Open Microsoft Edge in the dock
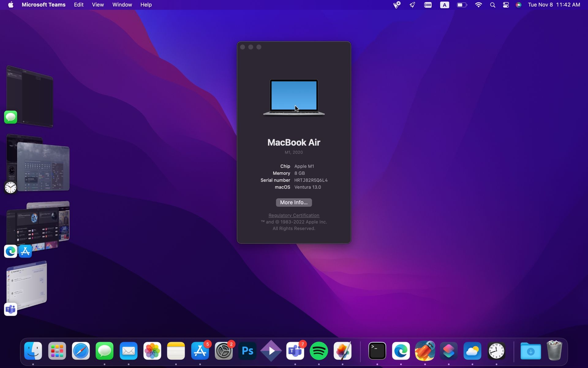 [401, 351]
